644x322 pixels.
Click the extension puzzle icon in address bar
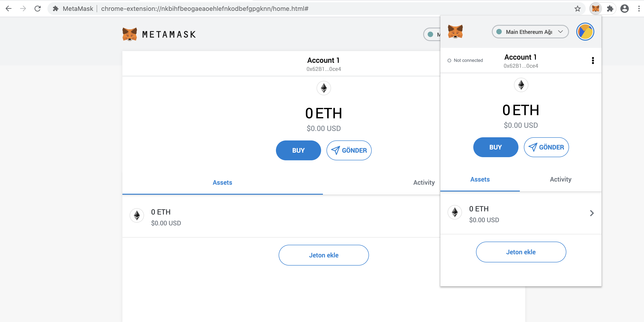coord(56,9)
